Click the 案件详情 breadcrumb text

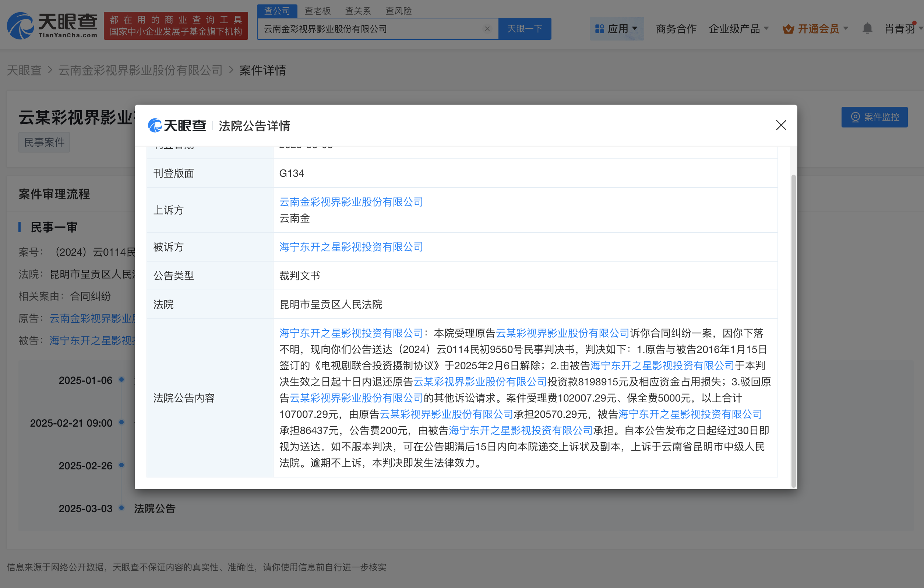pyautogui.click(x=263, y=70)
